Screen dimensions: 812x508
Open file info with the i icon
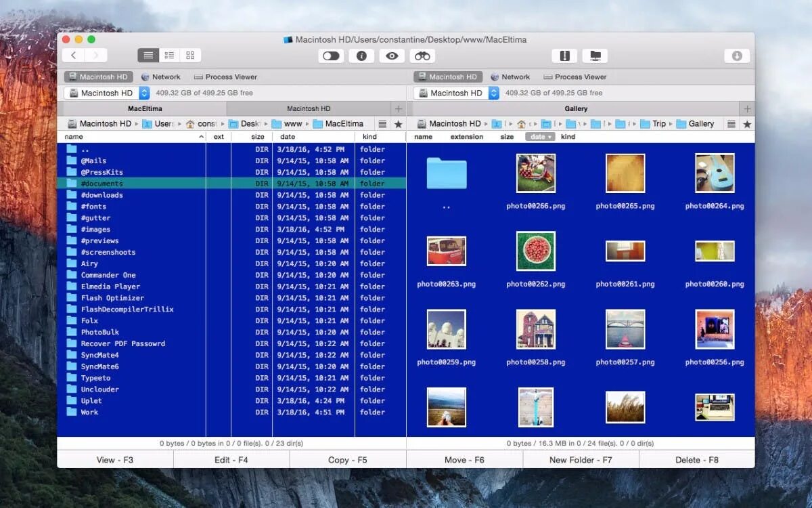(361, 56)
